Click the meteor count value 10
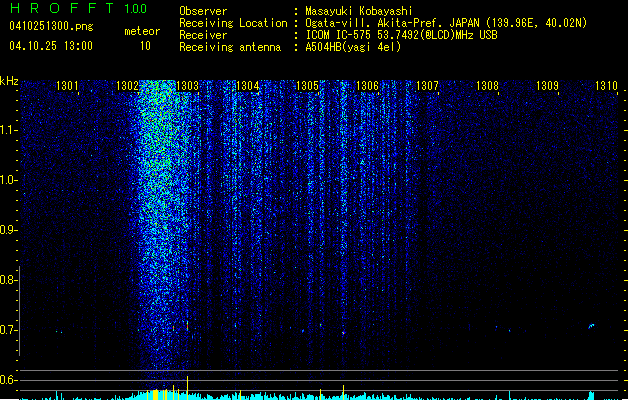Image resolution: width=629 pixels, height=400 pixels. coord(145,46)
